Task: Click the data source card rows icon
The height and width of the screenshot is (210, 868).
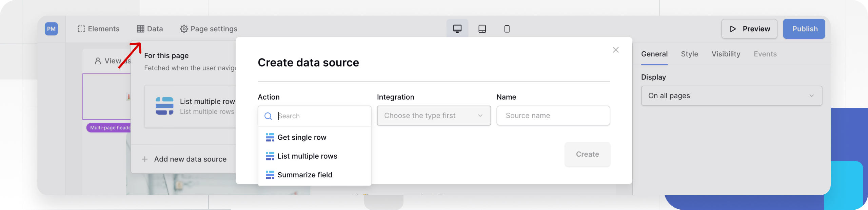Action: click(164, 106)
